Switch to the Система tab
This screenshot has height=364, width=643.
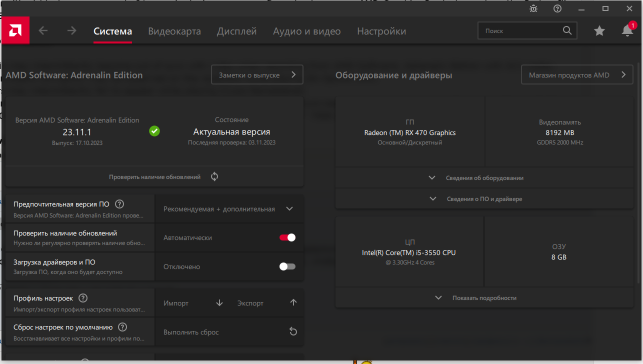[113, 31]
